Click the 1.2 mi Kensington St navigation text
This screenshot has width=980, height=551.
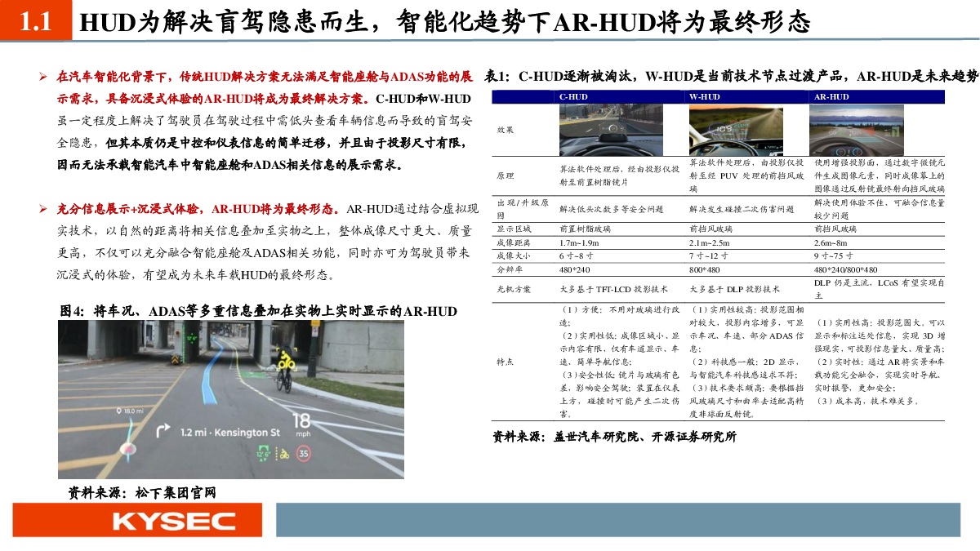[230, 431]
